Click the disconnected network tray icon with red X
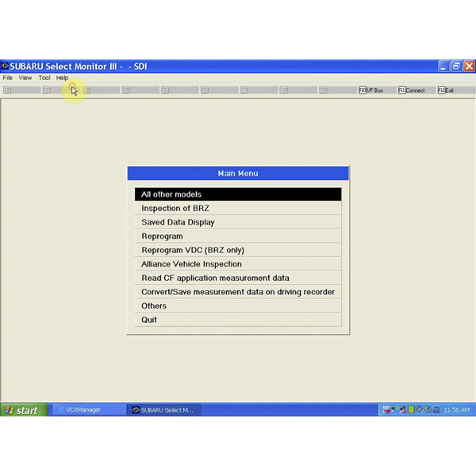The height and width of the screenshot is (476, 476). coord(403,409)
